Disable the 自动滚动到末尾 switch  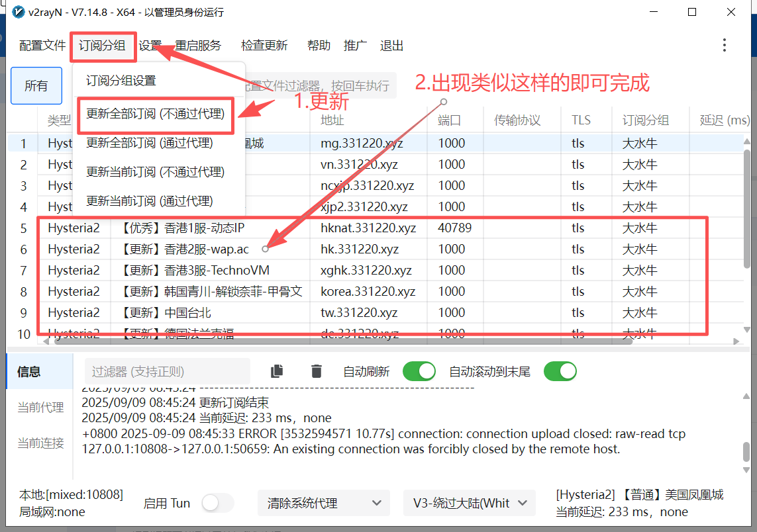[560, 371]
